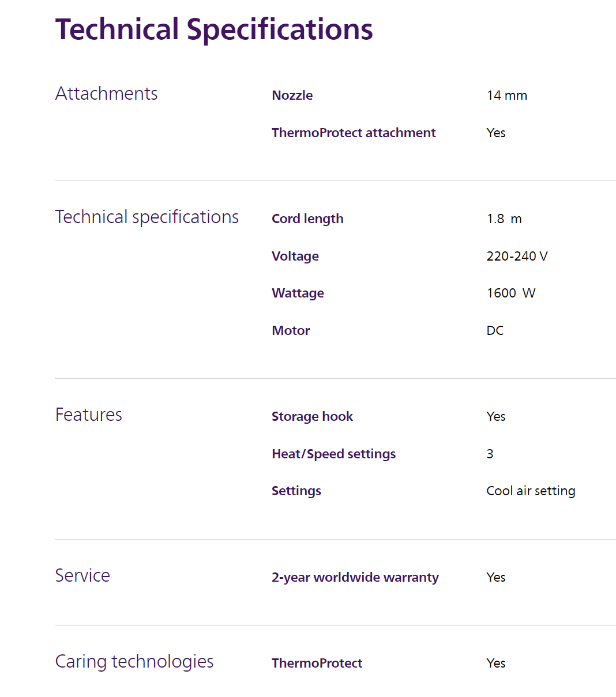The height and width of the screenshot is (697, 616).
Task: Click the Motor spec label
Action: (291, 330)
